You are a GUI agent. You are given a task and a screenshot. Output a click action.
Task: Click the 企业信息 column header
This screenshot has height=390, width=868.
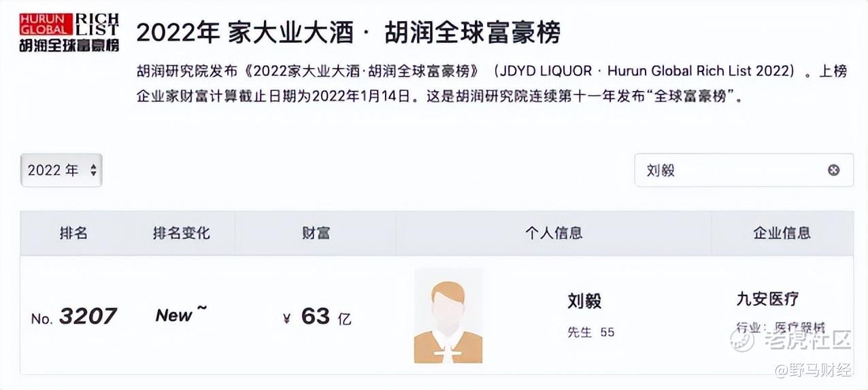(x=782, y=233)
